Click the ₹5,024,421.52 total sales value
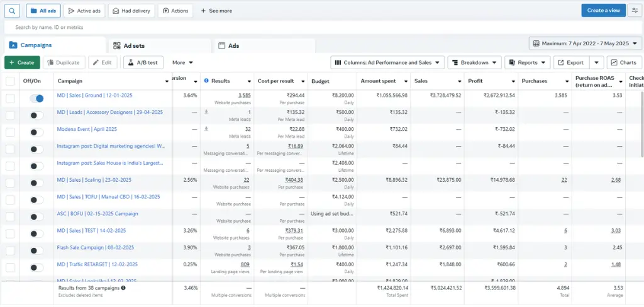Screen dimensions: 644x307 446,288
